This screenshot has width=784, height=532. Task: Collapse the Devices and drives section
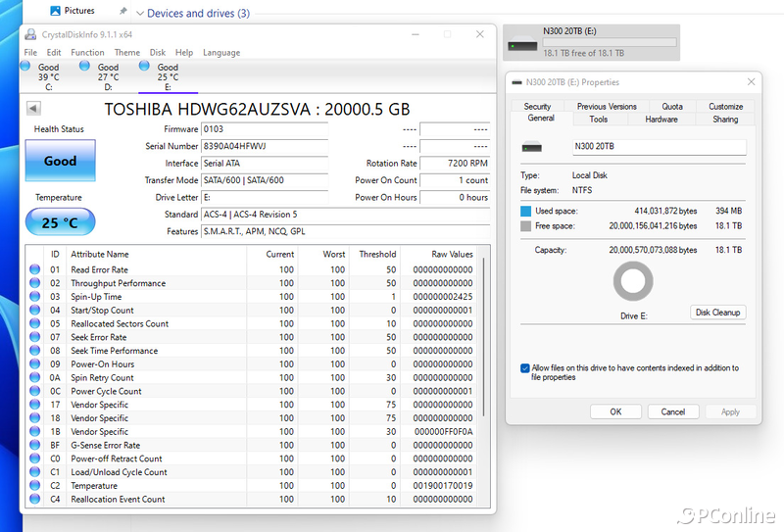pos(139,14)
